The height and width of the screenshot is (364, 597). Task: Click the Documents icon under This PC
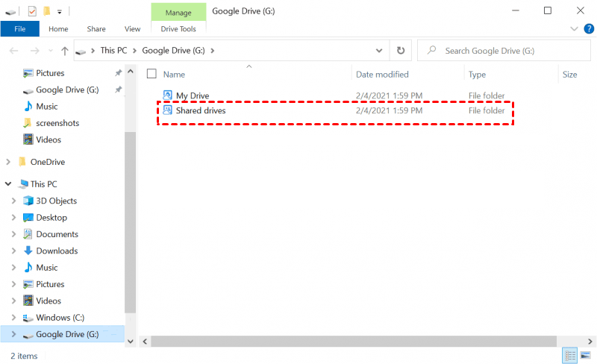28,234
